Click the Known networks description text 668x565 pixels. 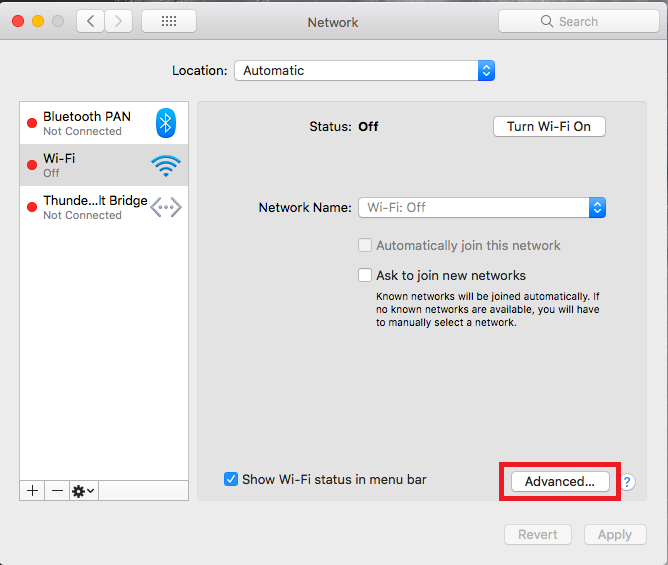[487, 309]
